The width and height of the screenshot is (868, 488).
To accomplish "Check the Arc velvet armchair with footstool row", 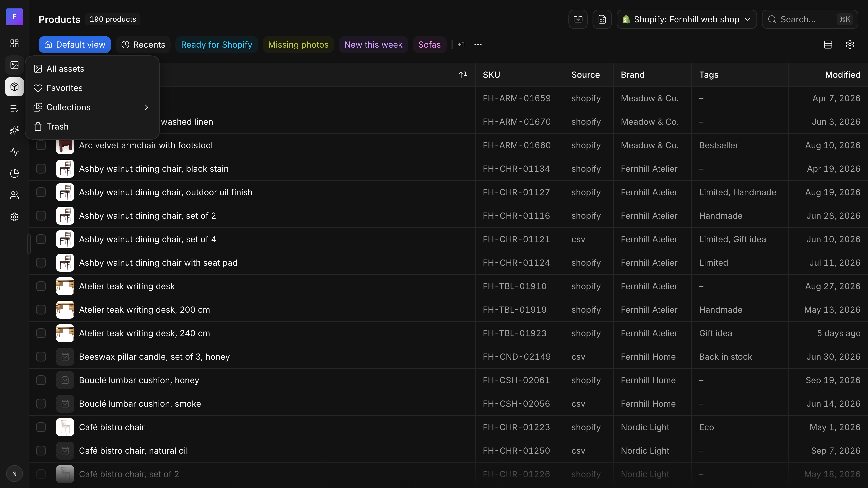I will point(41,145).
